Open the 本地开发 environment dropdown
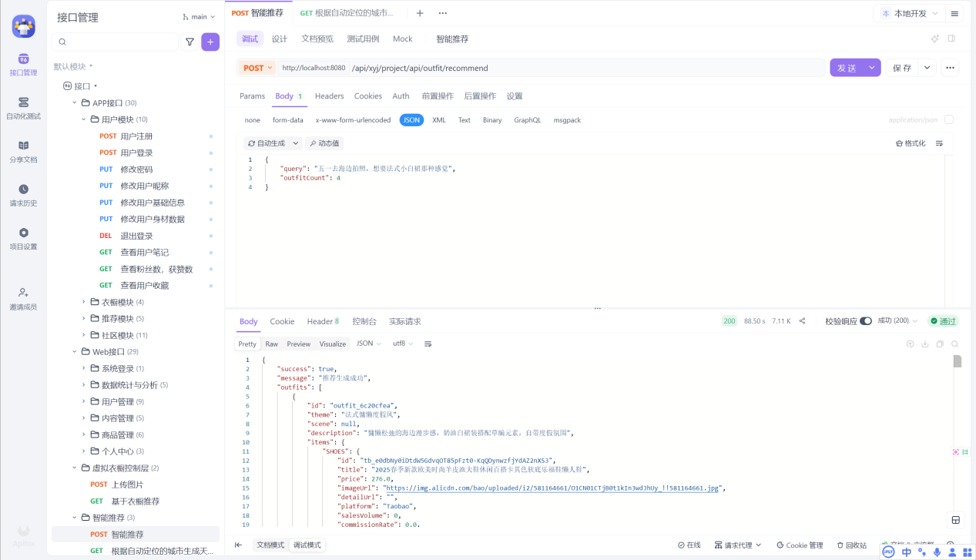The width and height of the screenshot is (976, 560). (910, 14)
